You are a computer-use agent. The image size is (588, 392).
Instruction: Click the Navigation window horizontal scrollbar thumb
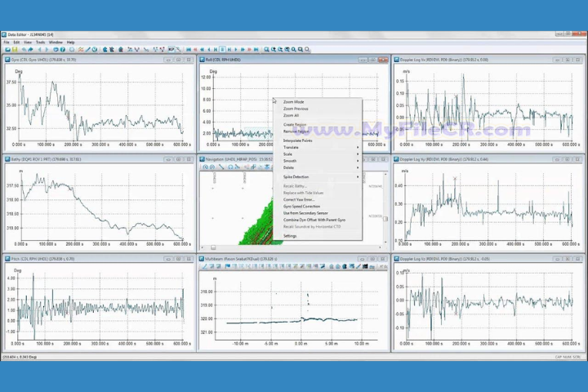[213, 247]
